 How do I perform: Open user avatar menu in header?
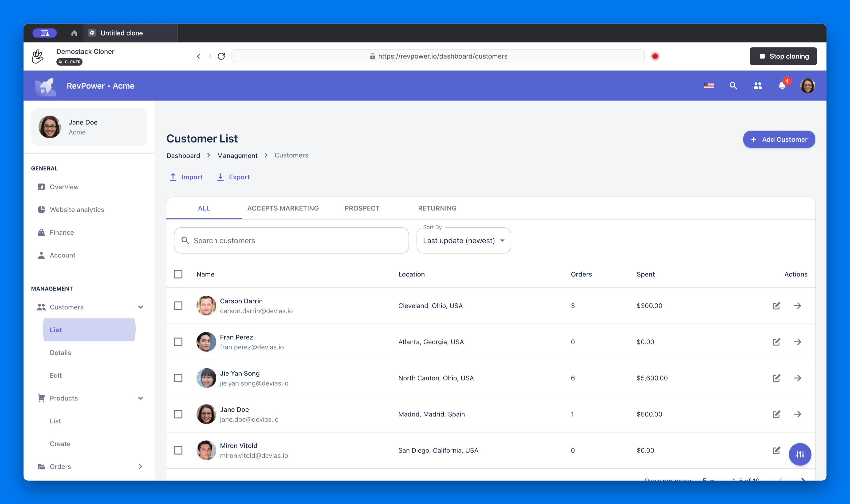(x=807, y=85)
